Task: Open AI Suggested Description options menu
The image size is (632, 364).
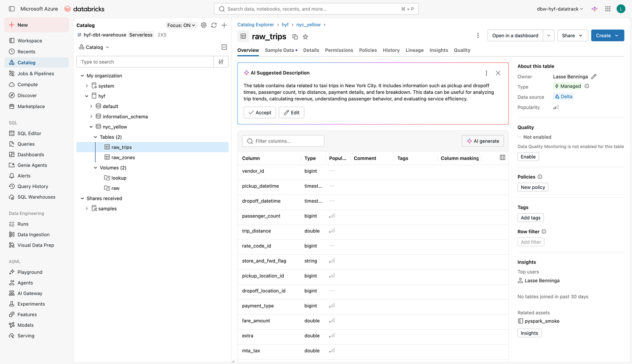Action: 486,73
